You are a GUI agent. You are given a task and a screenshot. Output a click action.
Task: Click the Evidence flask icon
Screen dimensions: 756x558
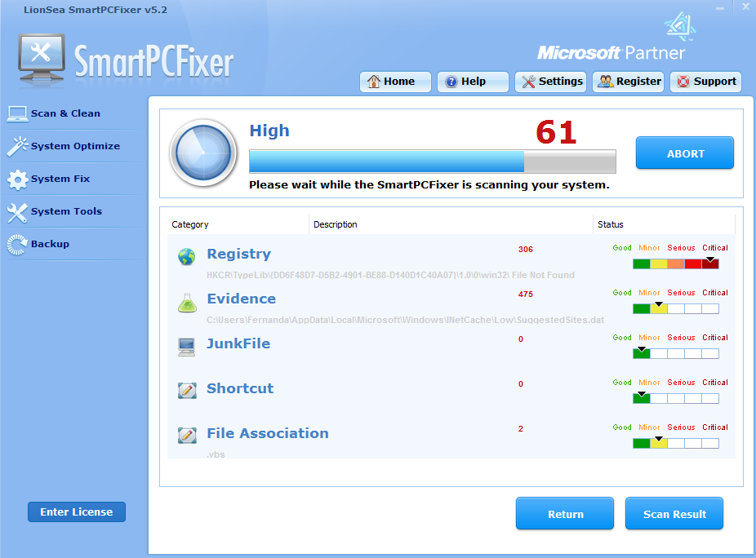(x=187, y=303)
